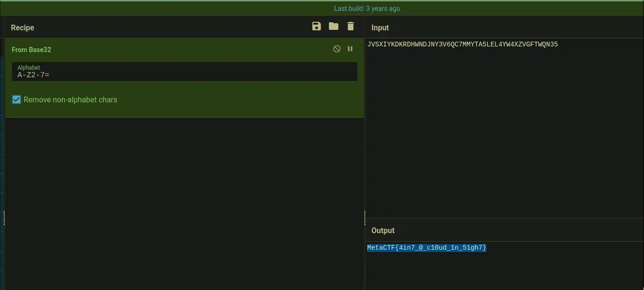The image size is (644, 290).
Task: Grab the splitter handle between Recipe and Input
Action: coord(365,218)
